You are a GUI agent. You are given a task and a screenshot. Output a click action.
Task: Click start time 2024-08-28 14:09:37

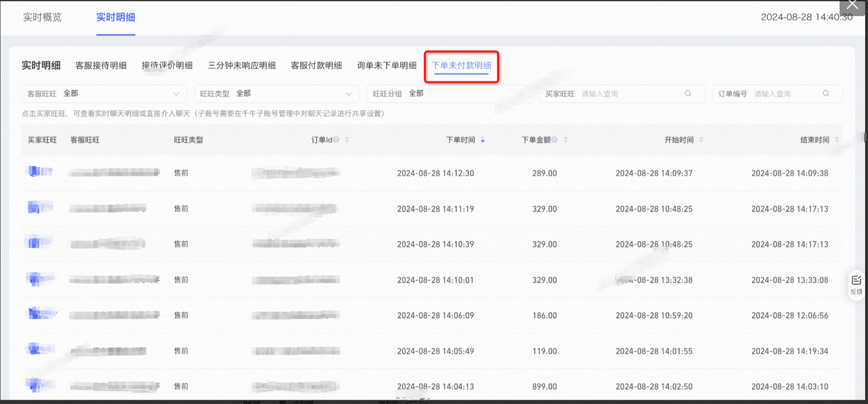point(654,173)
